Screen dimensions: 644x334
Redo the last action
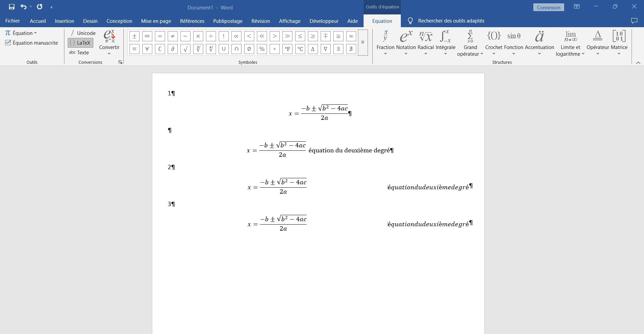40,7
